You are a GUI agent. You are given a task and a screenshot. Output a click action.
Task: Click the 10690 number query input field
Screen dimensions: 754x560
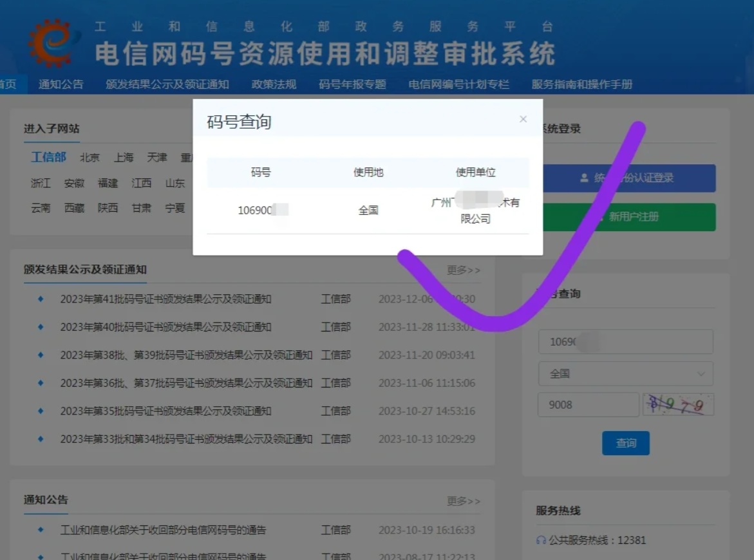[x=625, y=342]
